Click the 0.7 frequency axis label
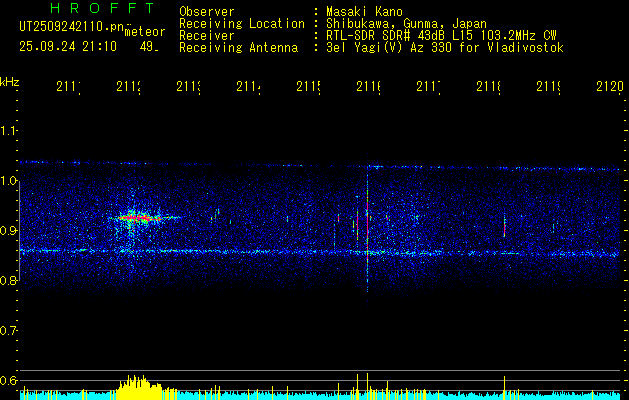The width and height of the screenshot is (629, 400). tap(8, 331)
